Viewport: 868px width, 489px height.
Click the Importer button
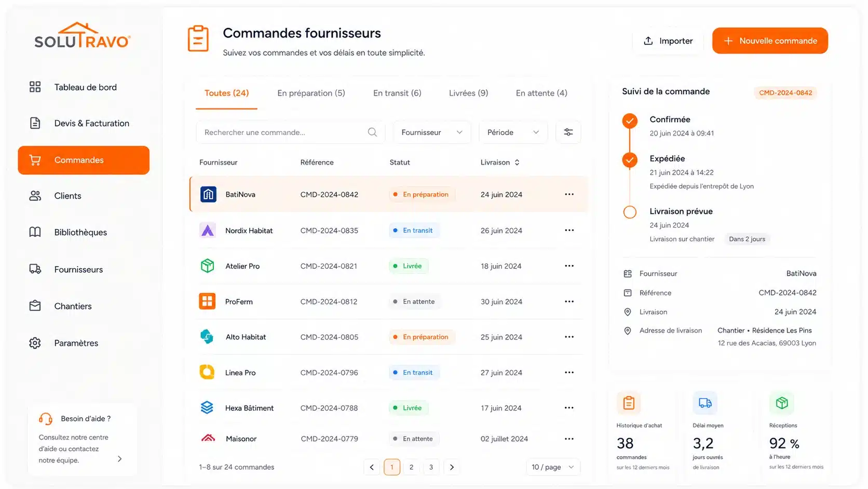coord(668,41)
